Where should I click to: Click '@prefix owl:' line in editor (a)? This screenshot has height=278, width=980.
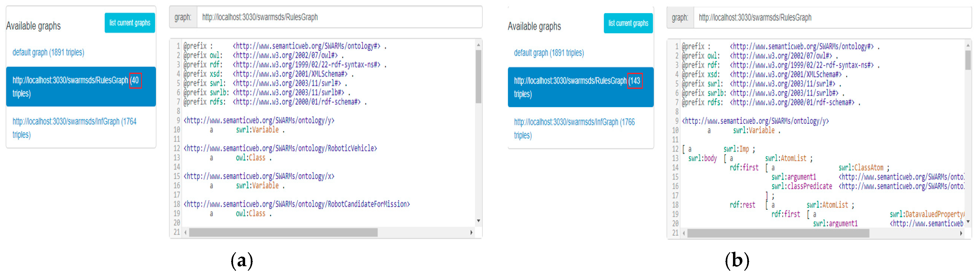(264, 55)
